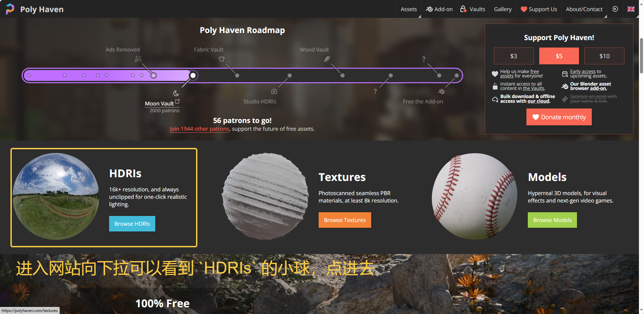
Task: Select the $10 donation tier
Action: coord(604,56)
